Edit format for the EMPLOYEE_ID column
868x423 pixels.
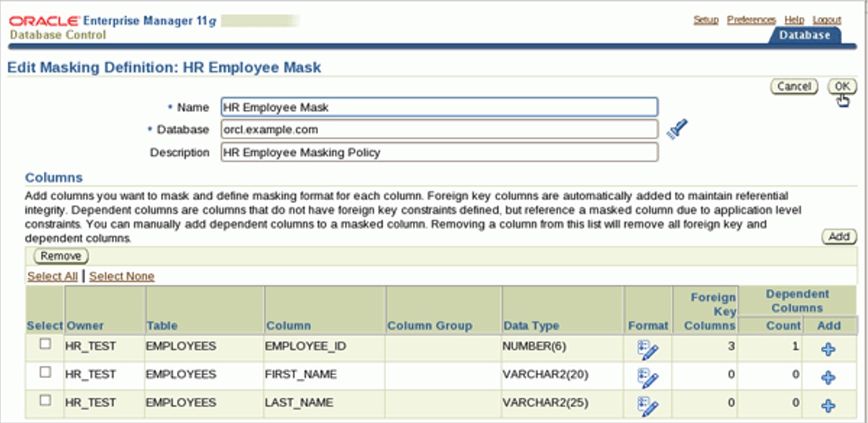coord(647,349)
